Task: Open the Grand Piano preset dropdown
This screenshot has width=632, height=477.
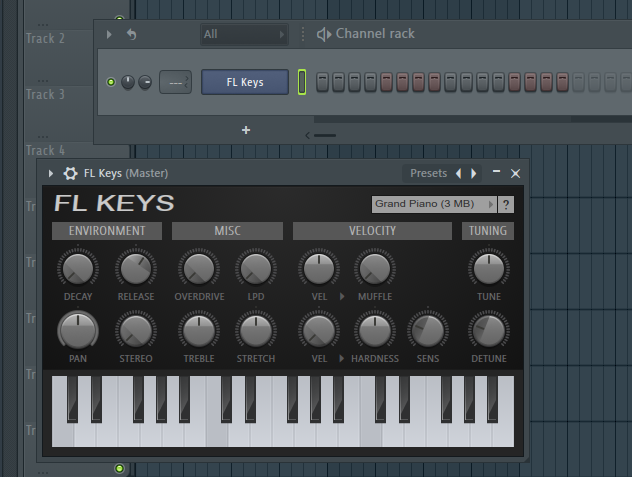Action: (x=433, y=204)
